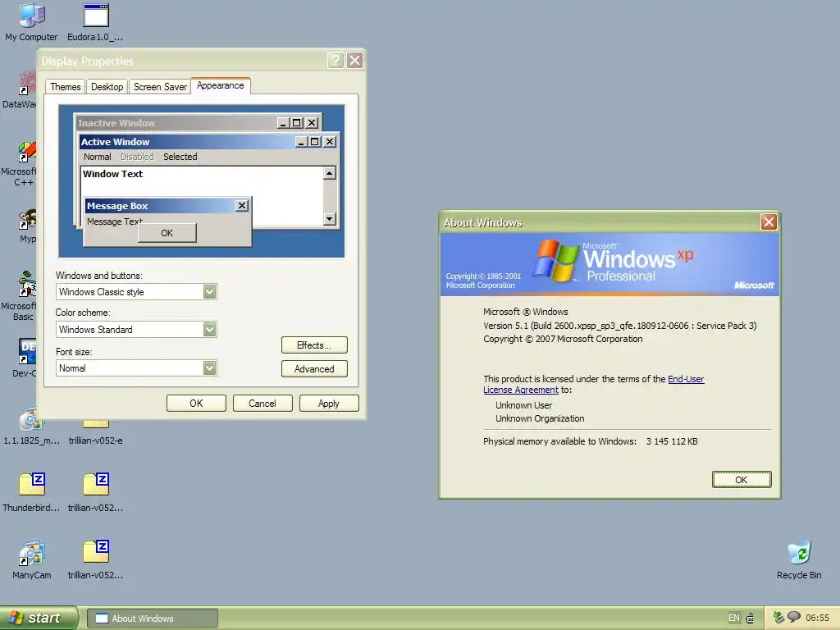
Task: Open the Color scheme dropdown
Action: coord(209,329)
